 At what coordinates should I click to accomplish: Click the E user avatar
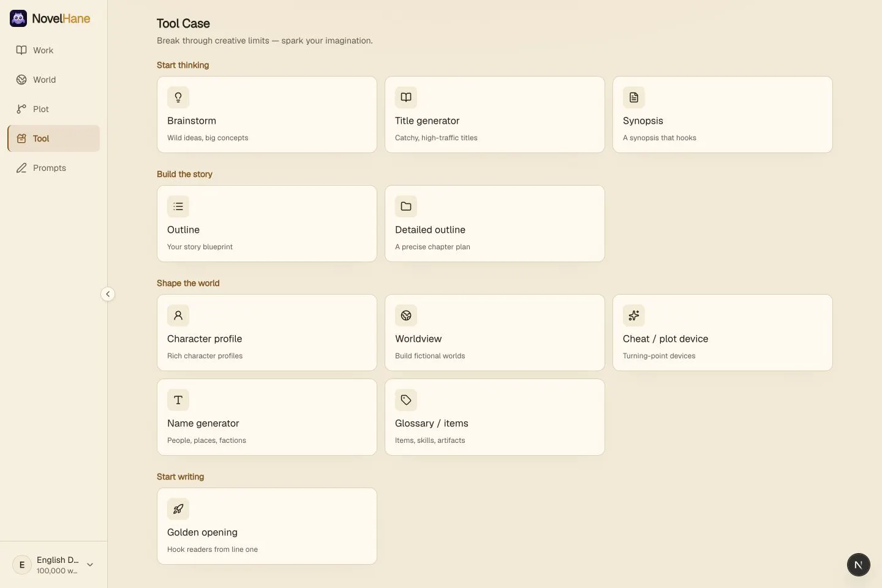pos(22,565)
